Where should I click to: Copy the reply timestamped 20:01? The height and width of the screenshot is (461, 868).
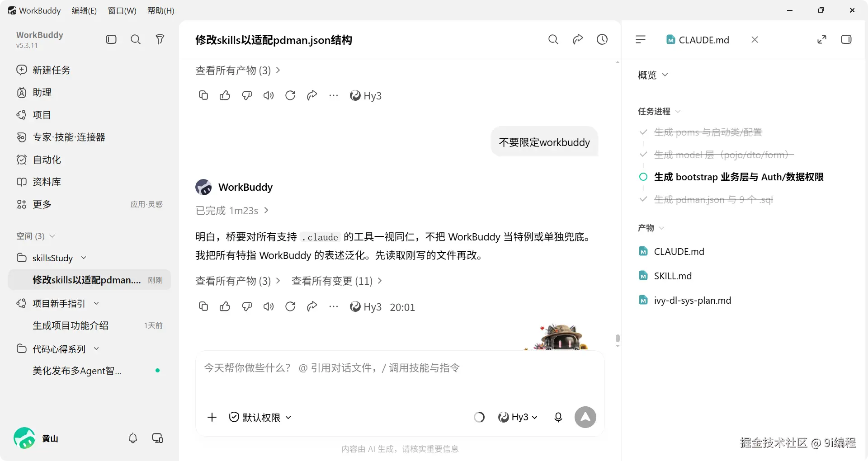pos(203,307)
